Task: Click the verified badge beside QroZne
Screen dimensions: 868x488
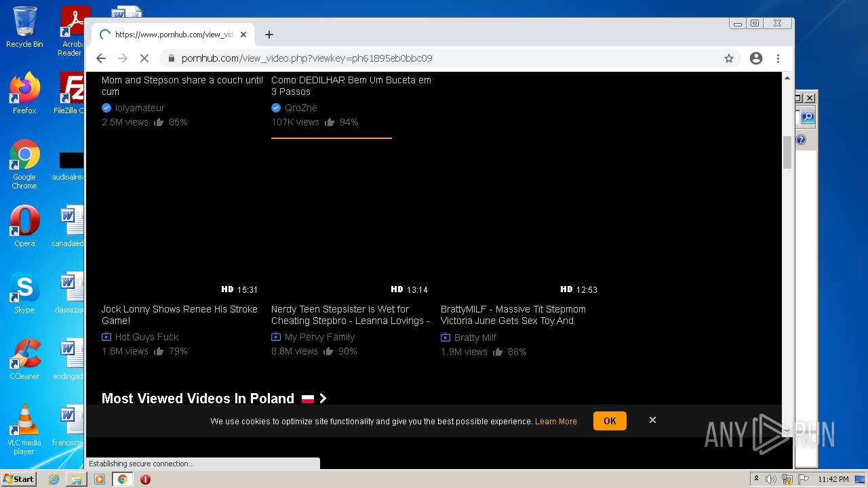Action: tap(276, 108)
